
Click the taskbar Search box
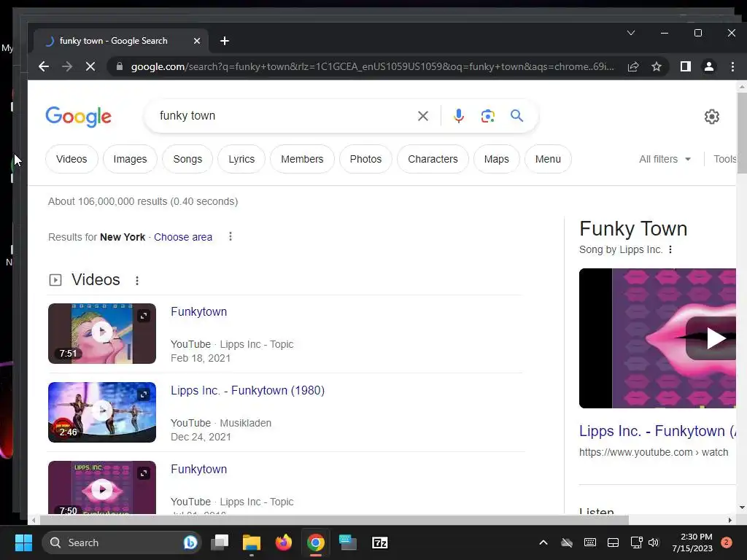coord(121,542)
